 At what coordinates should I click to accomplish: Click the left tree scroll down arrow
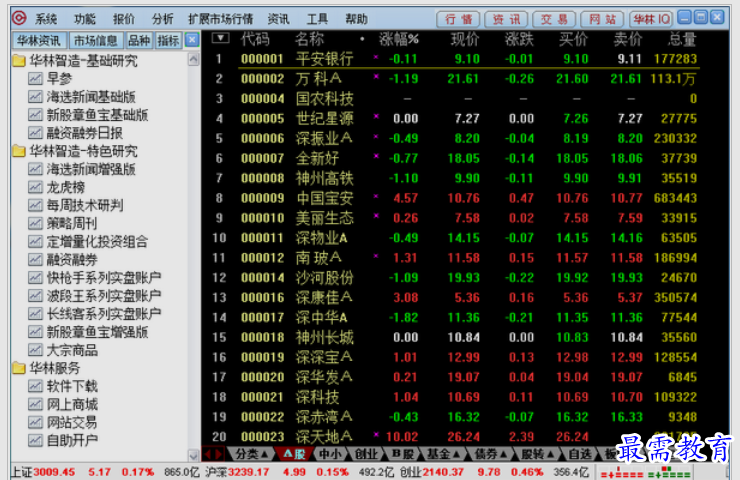[x=193, y=455]
